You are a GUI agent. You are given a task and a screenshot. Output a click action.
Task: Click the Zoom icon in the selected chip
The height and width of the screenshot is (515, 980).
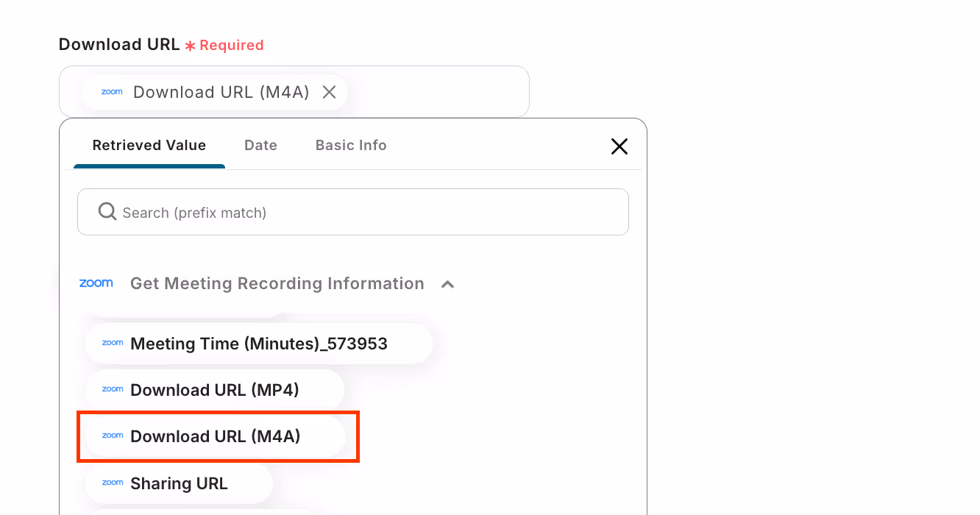tap(112, 92)
